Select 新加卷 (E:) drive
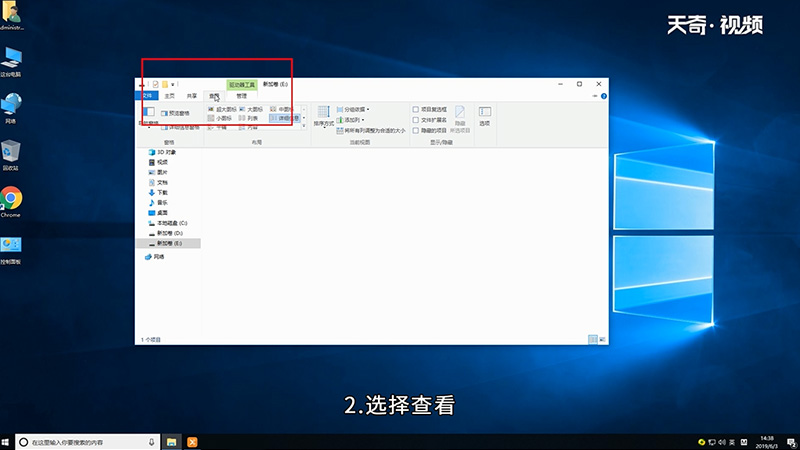Viewport: 800px width, 450px height. pyautogui.click(x=168, y=243)
